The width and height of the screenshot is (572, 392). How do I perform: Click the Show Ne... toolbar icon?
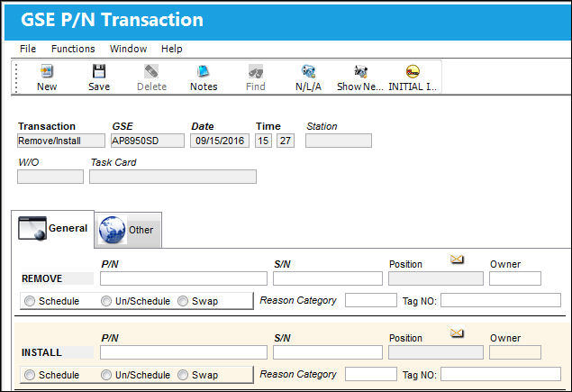(360, 71)
